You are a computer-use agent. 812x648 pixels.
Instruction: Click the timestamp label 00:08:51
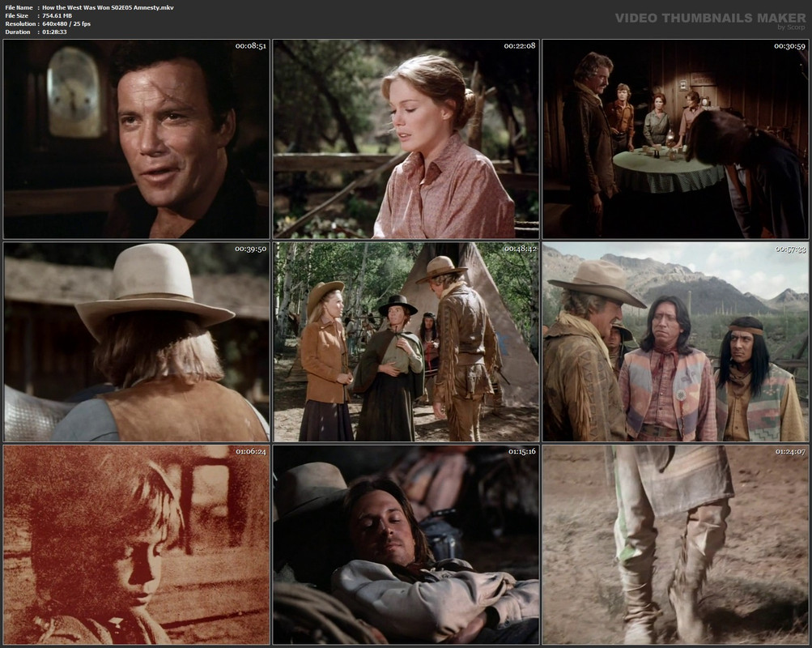pyautogui.click(x=251, y=46)
